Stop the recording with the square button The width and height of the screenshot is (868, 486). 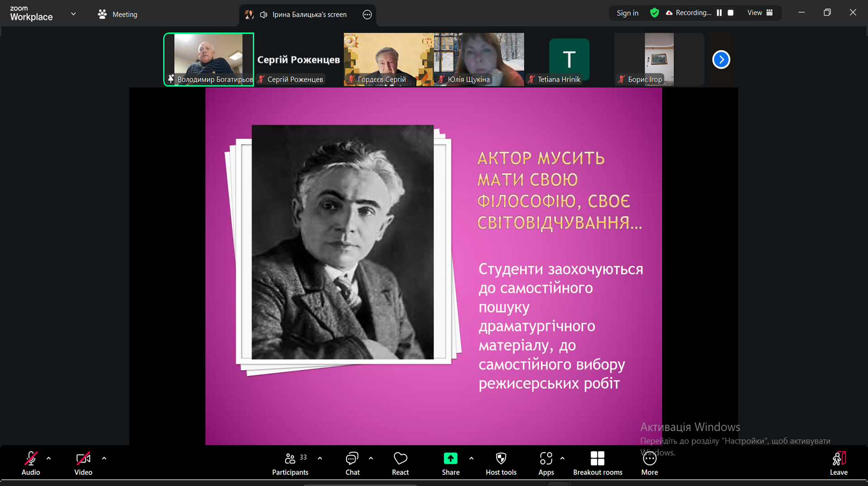pyautogui.click(x=730, y=13)
